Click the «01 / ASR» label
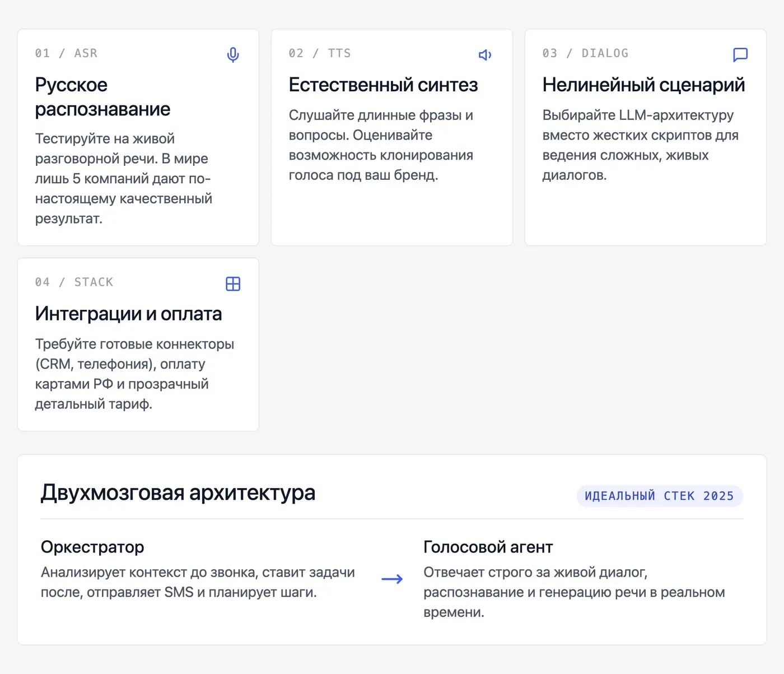Screen dimensions: 784x674 click(66, 53)
